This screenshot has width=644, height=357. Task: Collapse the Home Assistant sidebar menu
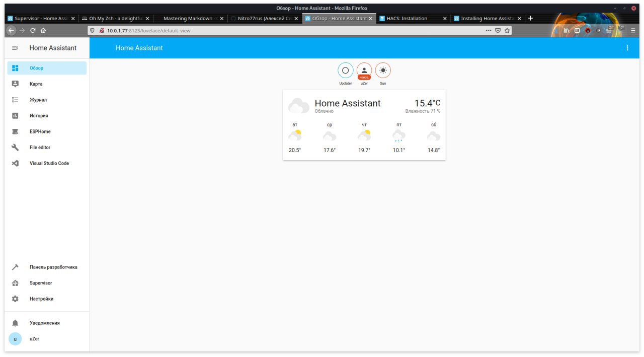click(15, 48)
